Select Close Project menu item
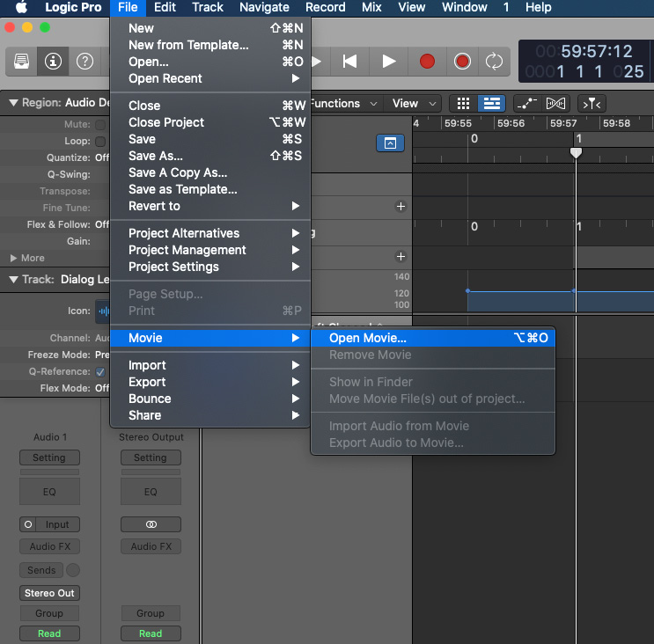 coord(210,122)
